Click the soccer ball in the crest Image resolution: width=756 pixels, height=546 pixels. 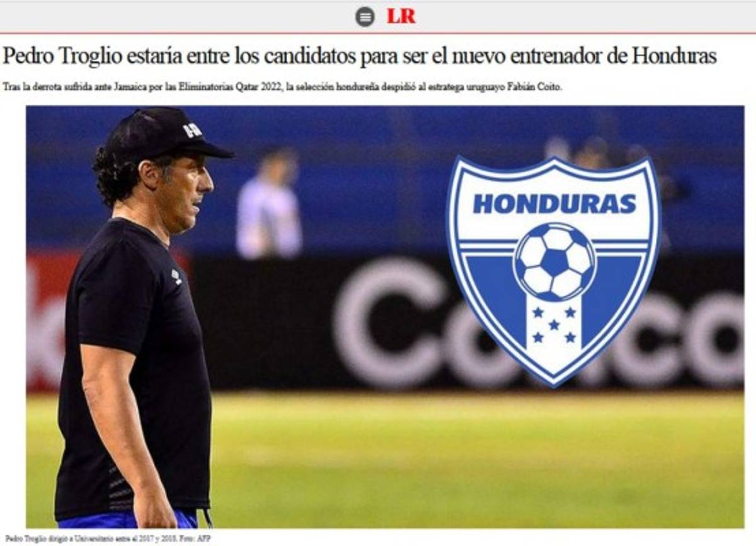click(x=554, y=261)
